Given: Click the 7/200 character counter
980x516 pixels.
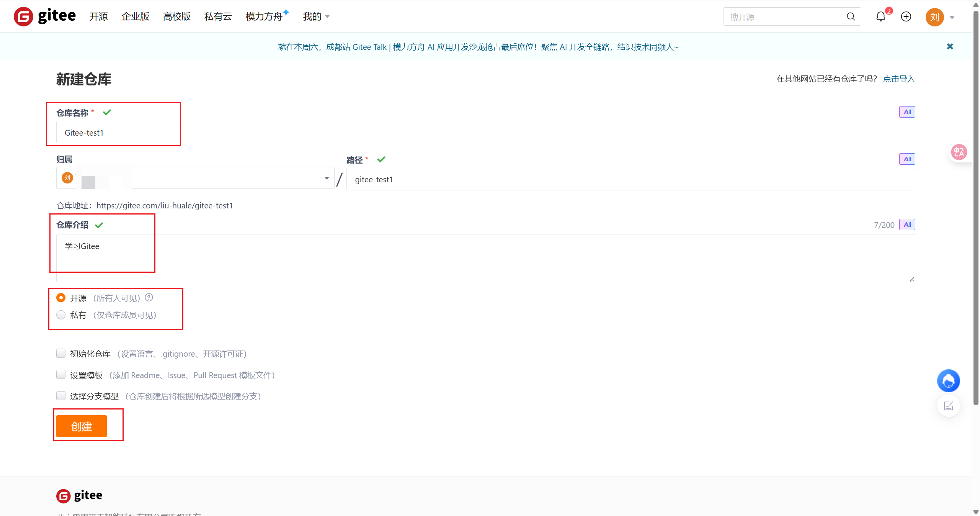Looking at the screenshot, I should pos(884,225).
